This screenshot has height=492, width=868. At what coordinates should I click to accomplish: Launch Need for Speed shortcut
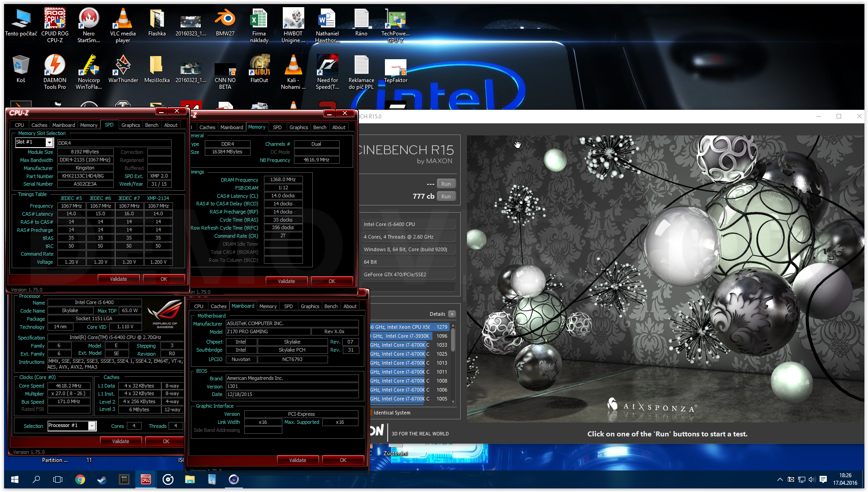(327, 72)
